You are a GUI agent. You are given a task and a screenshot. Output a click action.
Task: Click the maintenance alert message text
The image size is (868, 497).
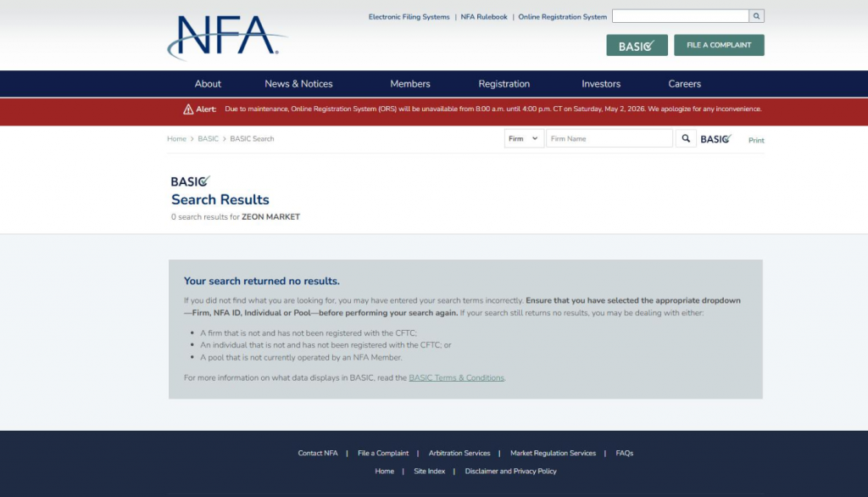point(492,109)
